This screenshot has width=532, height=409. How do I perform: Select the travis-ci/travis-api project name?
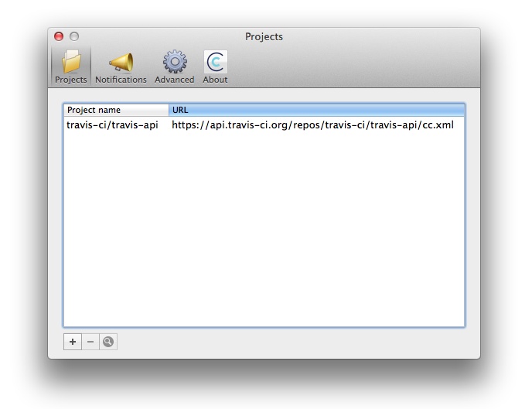112,124
